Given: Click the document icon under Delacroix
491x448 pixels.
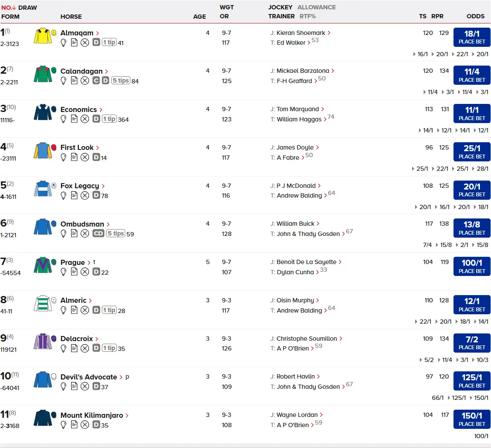Looking at the screenshot, I should pyautogui.click(x=74, y=348).
